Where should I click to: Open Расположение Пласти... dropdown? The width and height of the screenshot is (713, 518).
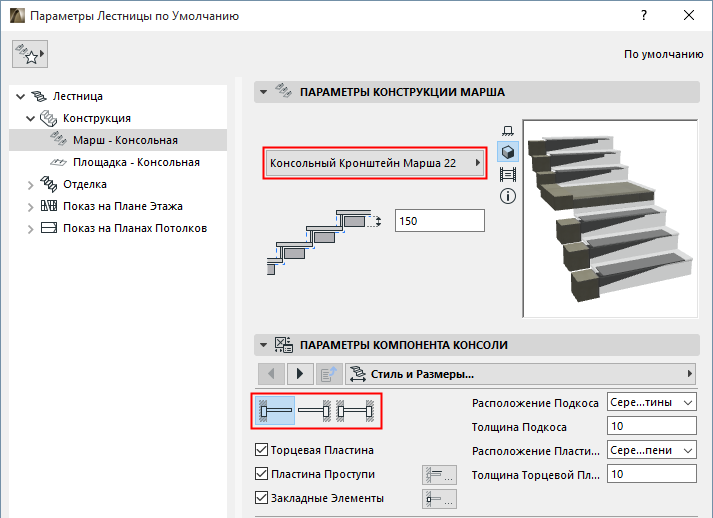(x=652, y=450)
